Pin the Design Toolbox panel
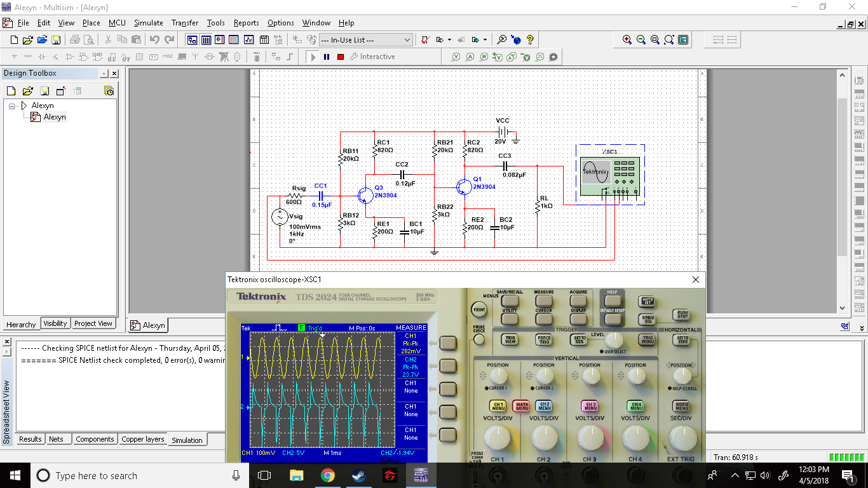 104,74
